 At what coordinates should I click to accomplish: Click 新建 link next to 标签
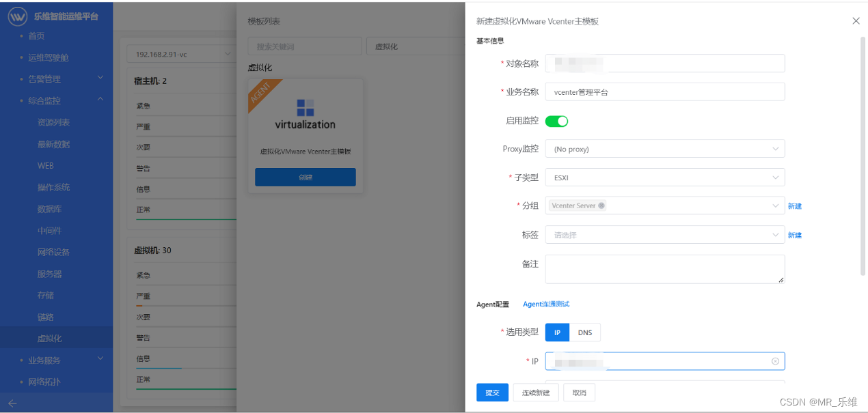click(795, 235)
